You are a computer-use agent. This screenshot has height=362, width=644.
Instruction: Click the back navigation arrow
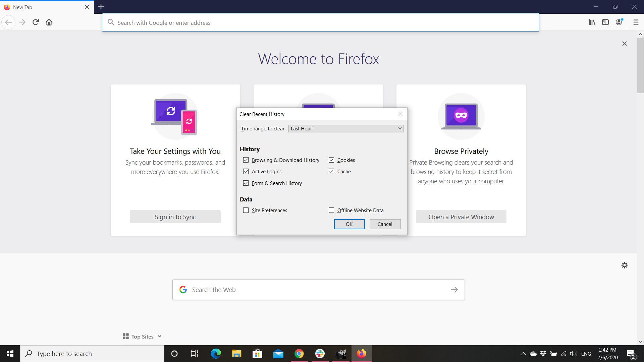click(8, 22)
